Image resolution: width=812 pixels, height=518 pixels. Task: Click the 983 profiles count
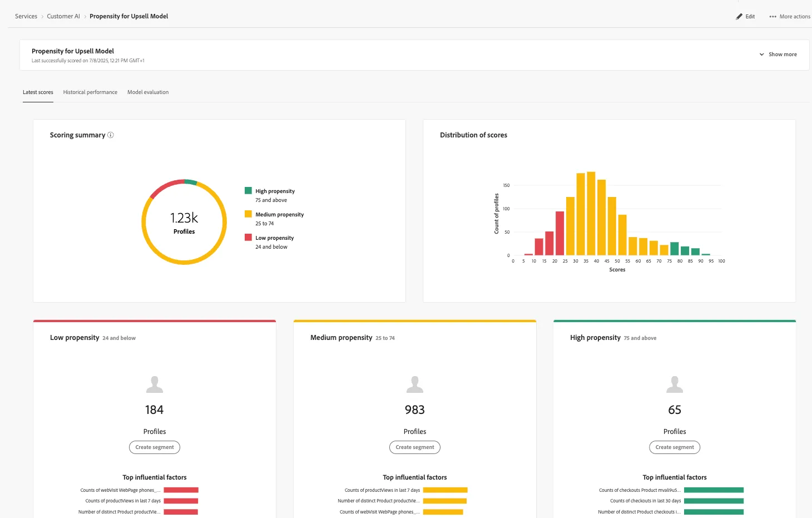(415, 410)
